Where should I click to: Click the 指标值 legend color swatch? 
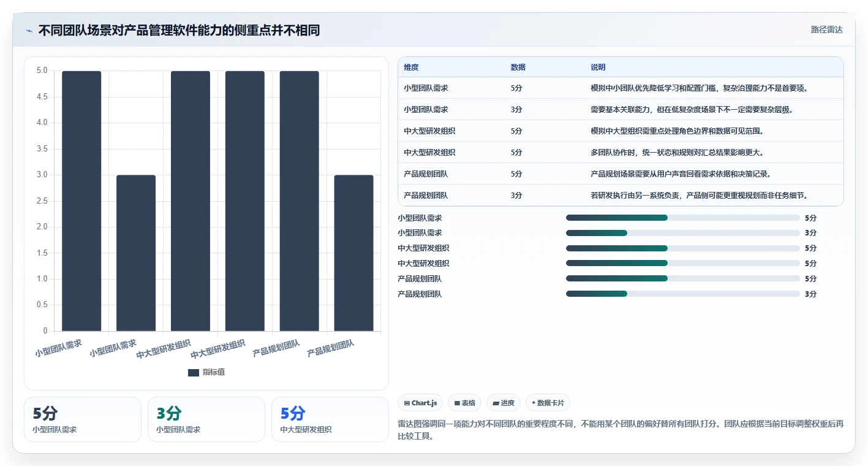tap(194, 372)
